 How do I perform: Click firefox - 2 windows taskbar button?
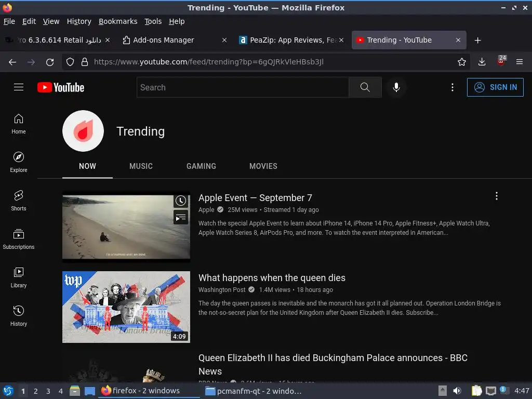click(x=149, y=391)
